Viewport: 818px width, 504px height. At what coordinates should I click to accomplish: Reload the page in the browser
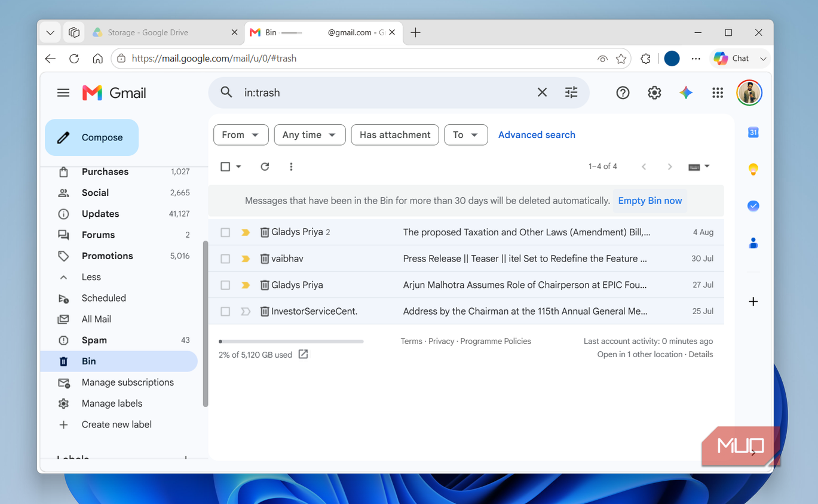[x=74, y=59]
